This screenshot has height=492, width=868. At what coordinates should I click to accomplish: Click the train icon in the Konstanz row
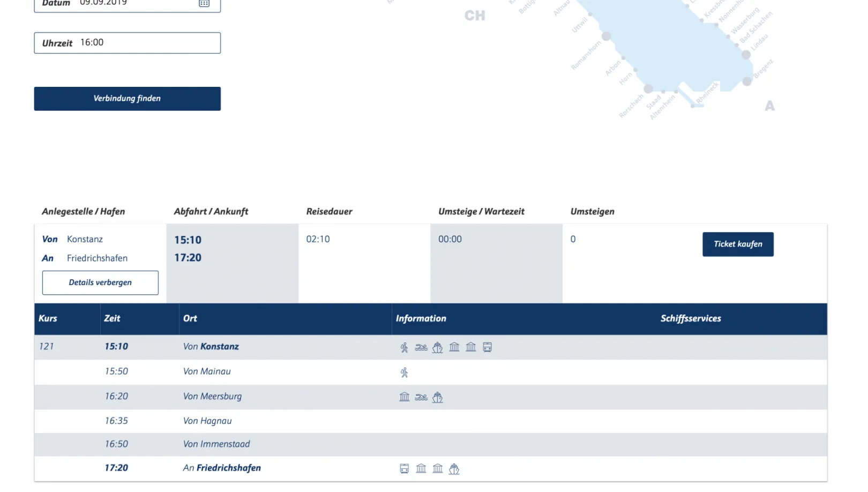pos(487,347)
